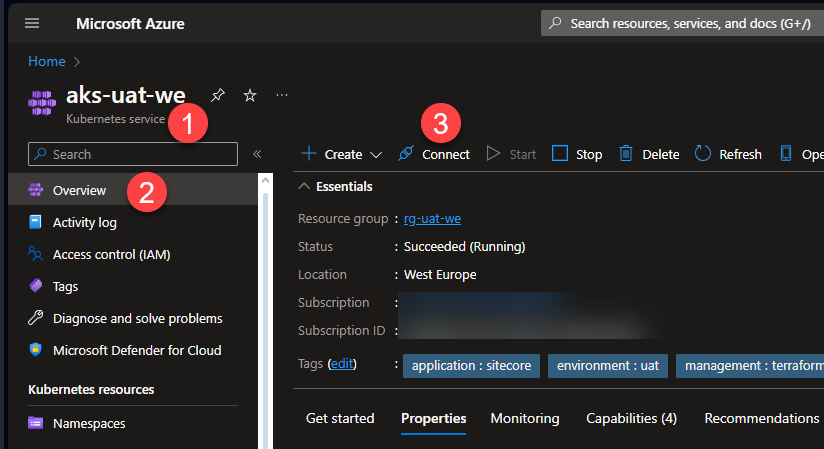This screenshot has height=449, width=824.
Task: Click the Connect toolbar button
Action: pos(434,154)
